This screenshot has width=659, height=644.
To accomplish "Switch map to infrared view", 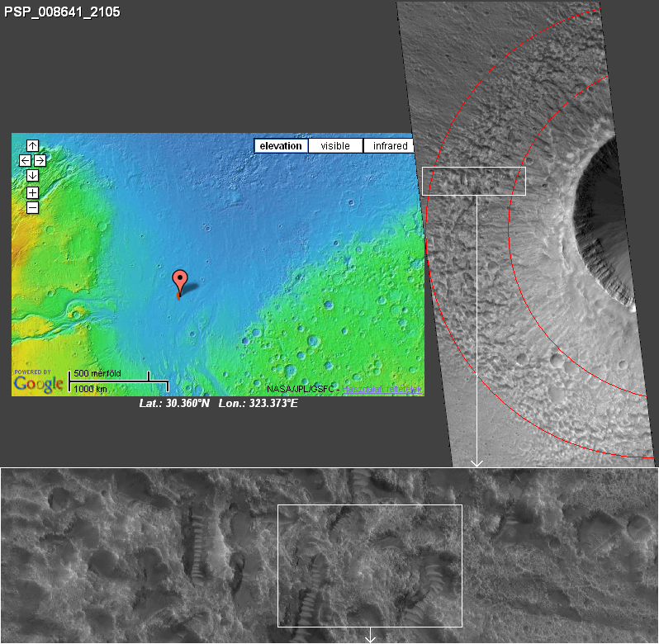I will pos(389,146).
